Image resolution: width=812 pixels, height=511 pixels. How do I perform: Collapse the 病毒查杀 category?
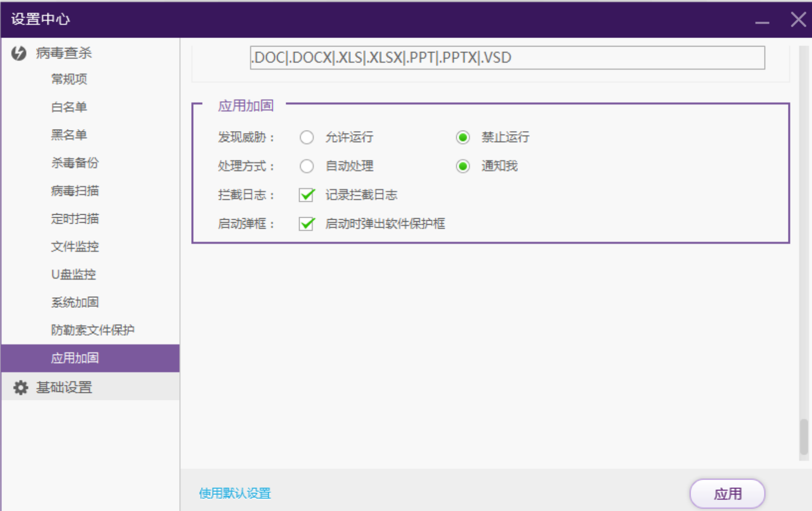click(x=64, y=53)
